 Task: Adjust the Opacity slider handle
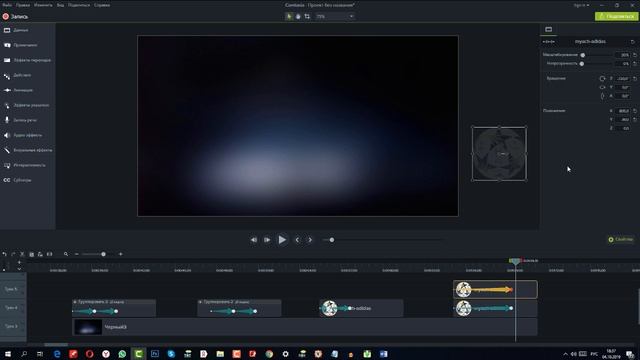pyautogui.click(x=582, y=64)
